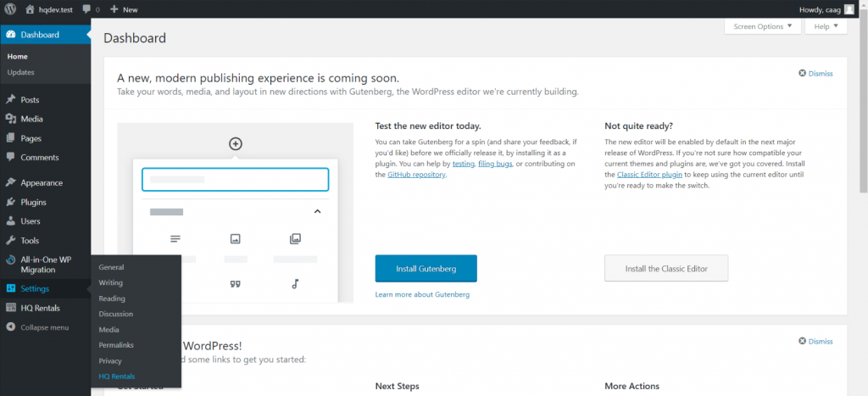Click the audio note block icon in preview
The image size is (868, 396).
click(x=295, y=284)
